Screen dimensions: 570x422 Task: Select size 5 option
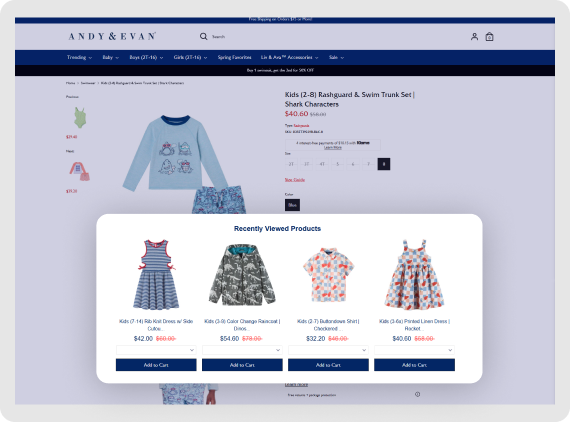(337, 164)
